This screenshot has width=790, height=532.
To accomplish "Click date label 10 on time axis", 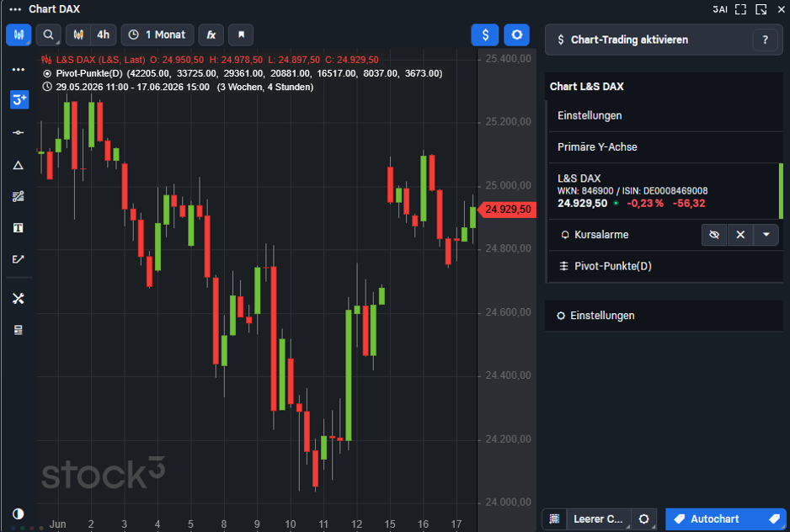I will click(291, 524).
